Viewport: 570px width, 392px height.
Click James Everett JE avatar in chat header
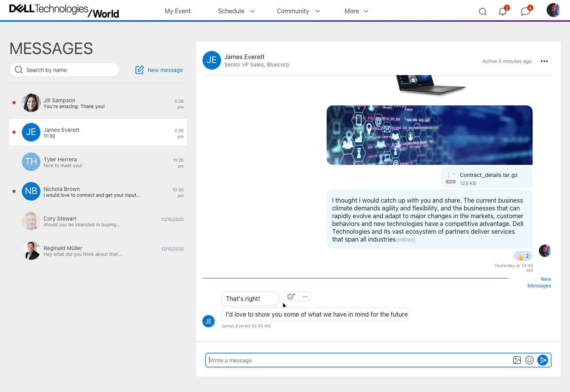coord(212,60)
